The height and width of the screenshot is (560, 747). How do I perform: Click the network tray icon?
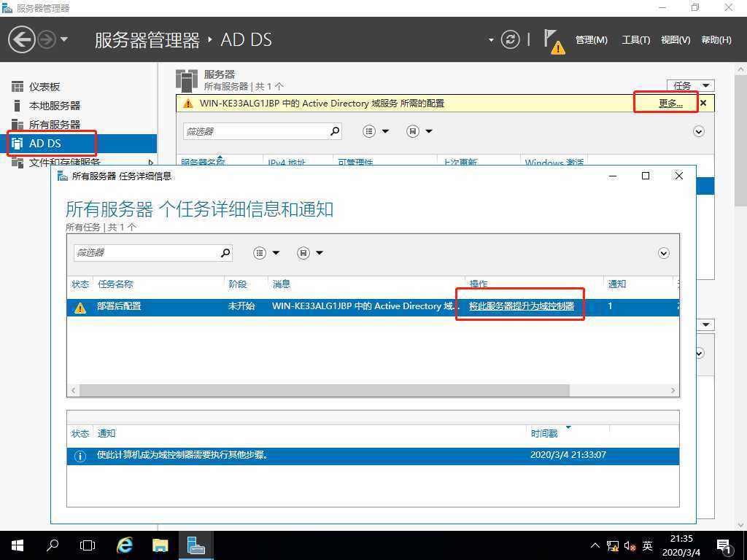[613, 545]
